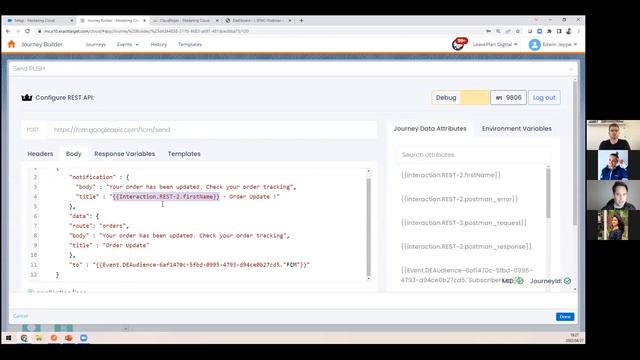640x360 pixels.
Task: Select the Body tab
Action: click(x=73, y=154)
